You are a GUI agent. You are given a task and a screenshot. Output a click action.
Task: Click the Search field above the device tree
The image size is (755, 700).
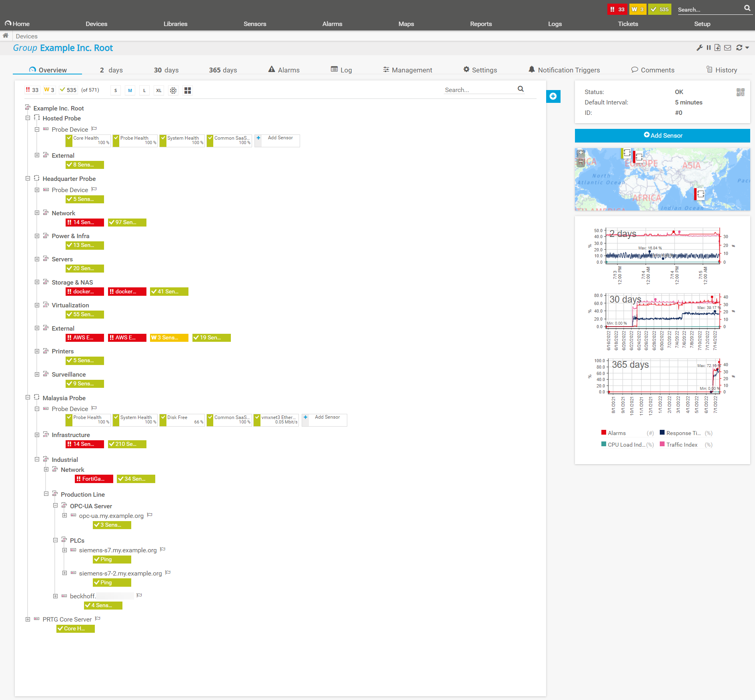click(472, 90)
